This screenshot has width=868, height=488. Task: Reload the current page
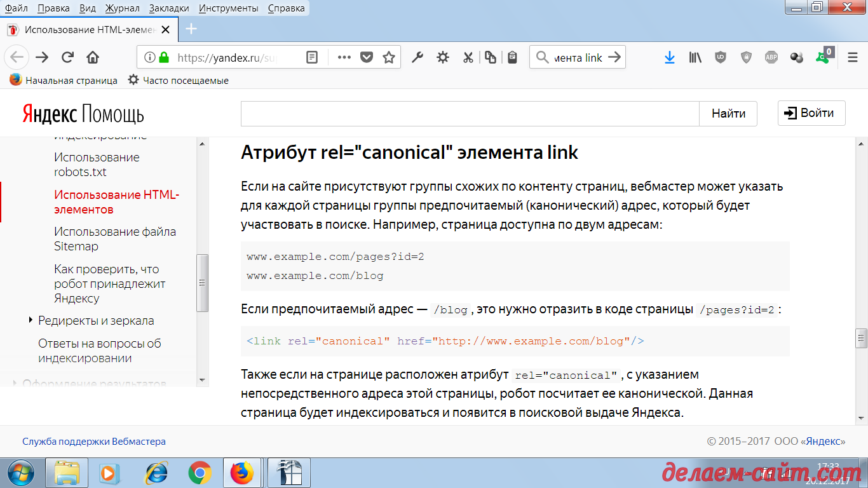click(67, 57)
